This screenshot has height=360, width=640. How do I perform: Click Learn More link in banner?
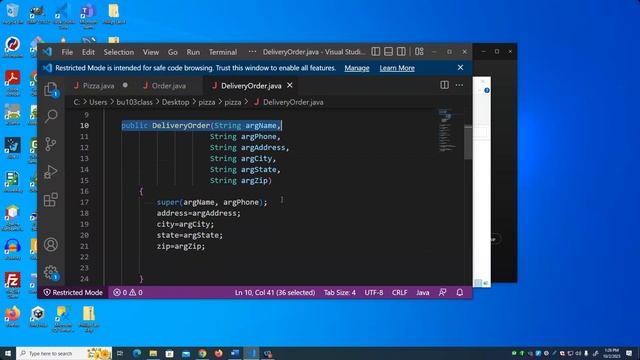point(397,68)
